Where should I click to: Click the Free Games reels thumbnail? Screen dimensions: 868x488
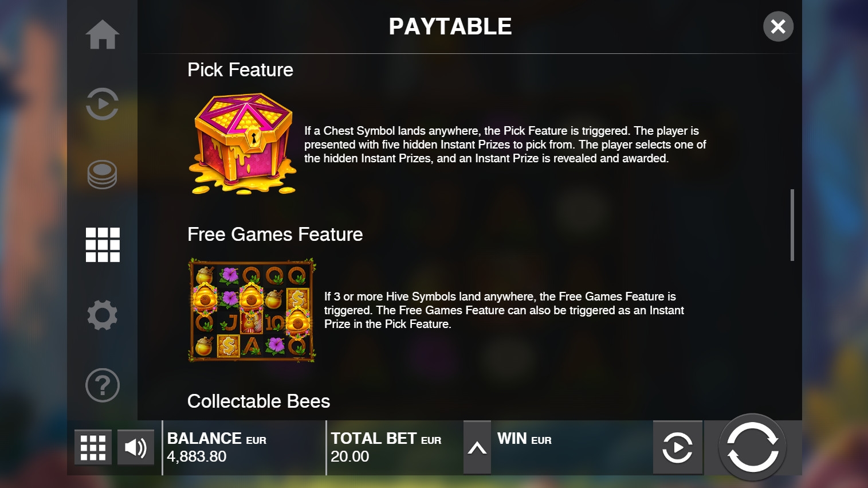(x=252, y=310)
